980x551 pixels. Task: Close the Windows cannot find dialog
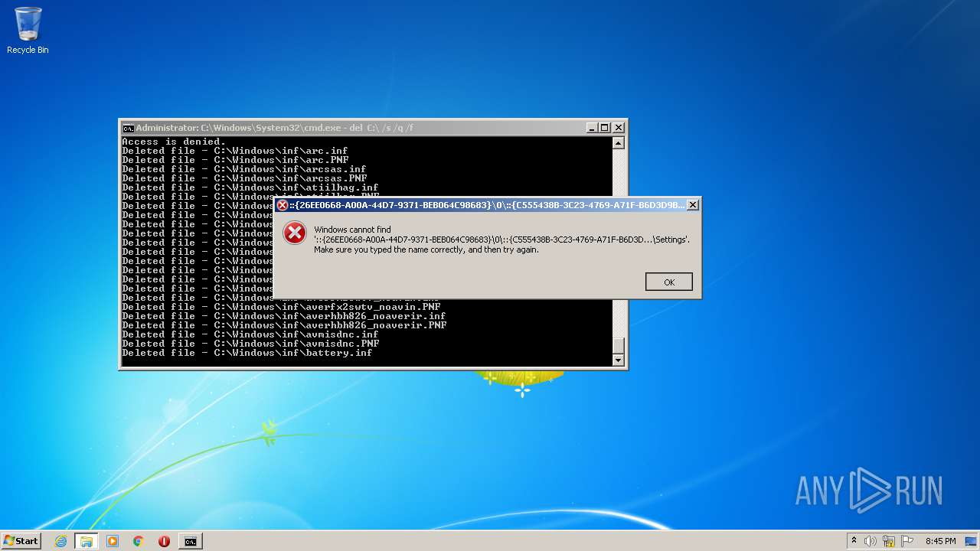pyautogui.click(x=692, y=205)
